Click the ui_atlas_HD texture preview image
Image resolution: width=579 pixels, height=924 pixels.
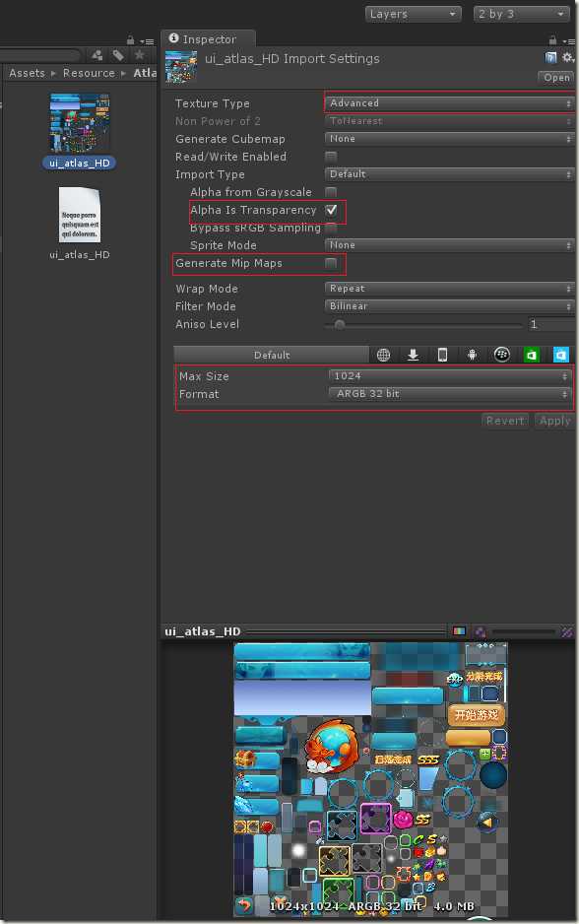pos(370,778)
